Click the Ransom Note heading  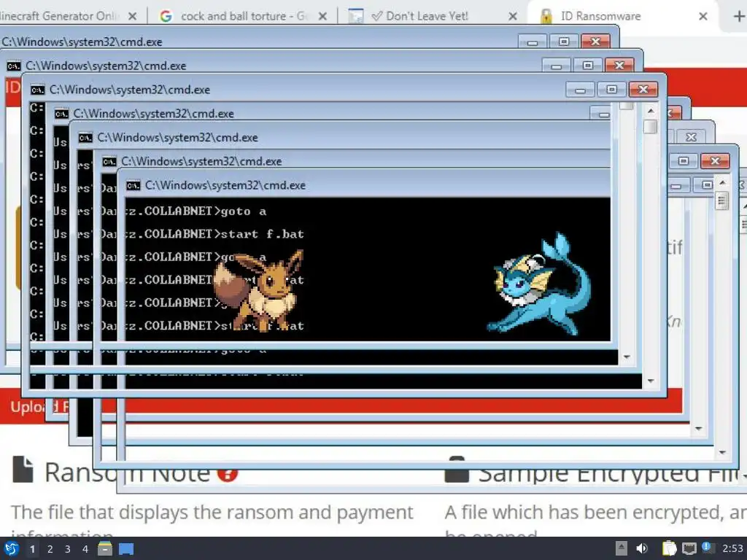point(127,472)
